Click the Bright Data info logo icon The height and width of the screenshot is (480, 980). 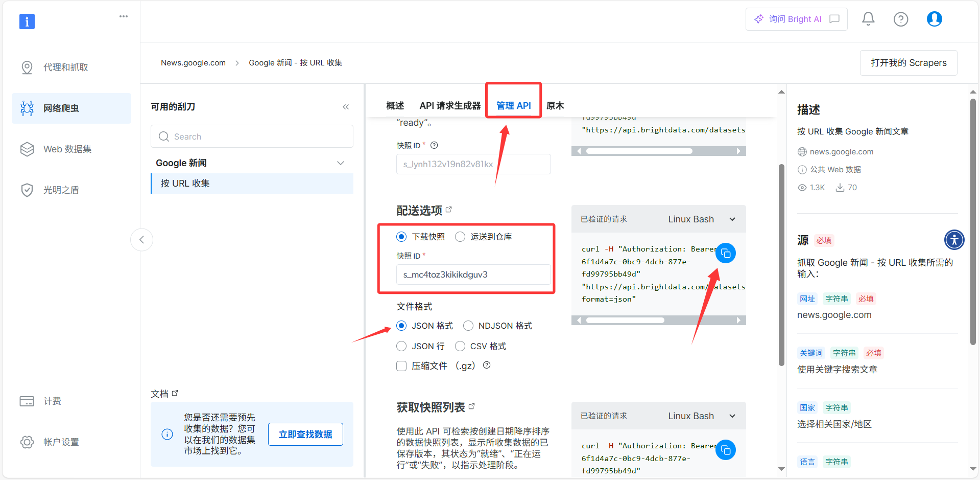(27, 21)
